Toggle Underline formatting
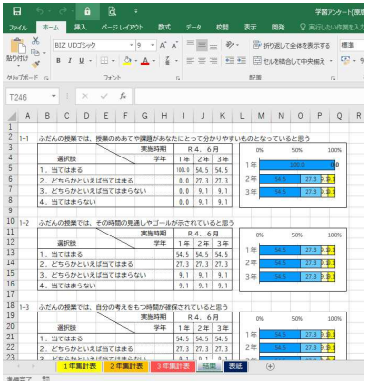 click(x=81, y=61)
